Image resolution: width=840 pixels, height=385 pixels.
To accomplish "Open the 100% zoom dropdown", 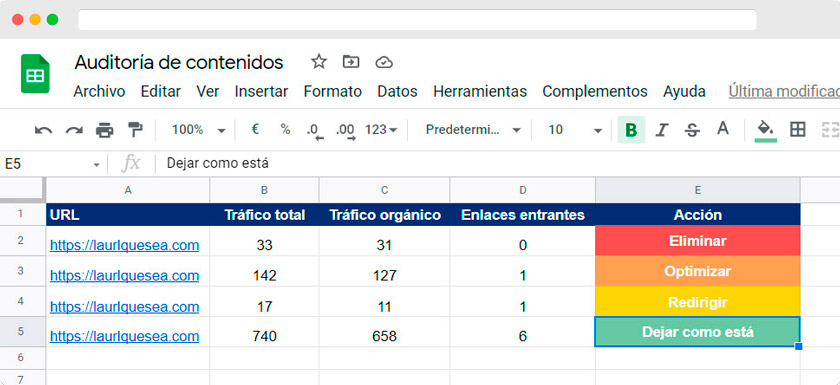I will coord(199,130).
